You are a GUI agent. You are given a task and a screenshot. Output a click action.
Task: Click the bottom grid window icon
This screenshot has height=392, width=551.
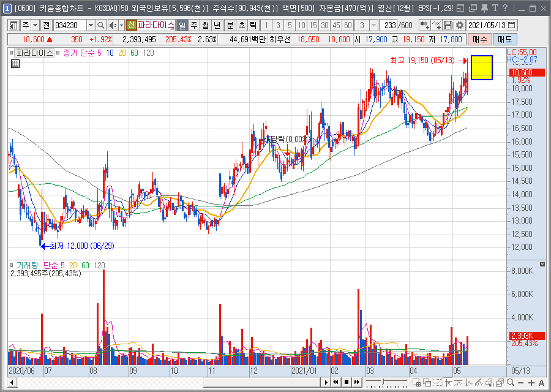417,383
